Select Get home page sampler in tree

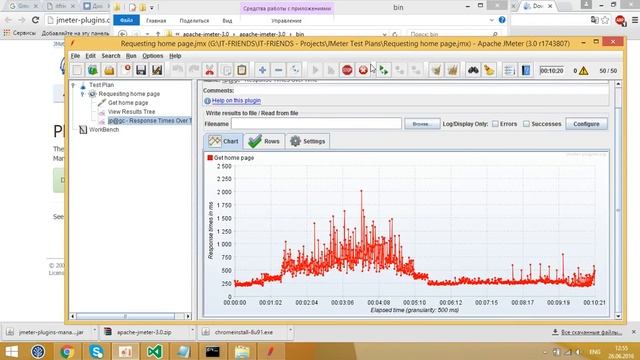point(128,103)
